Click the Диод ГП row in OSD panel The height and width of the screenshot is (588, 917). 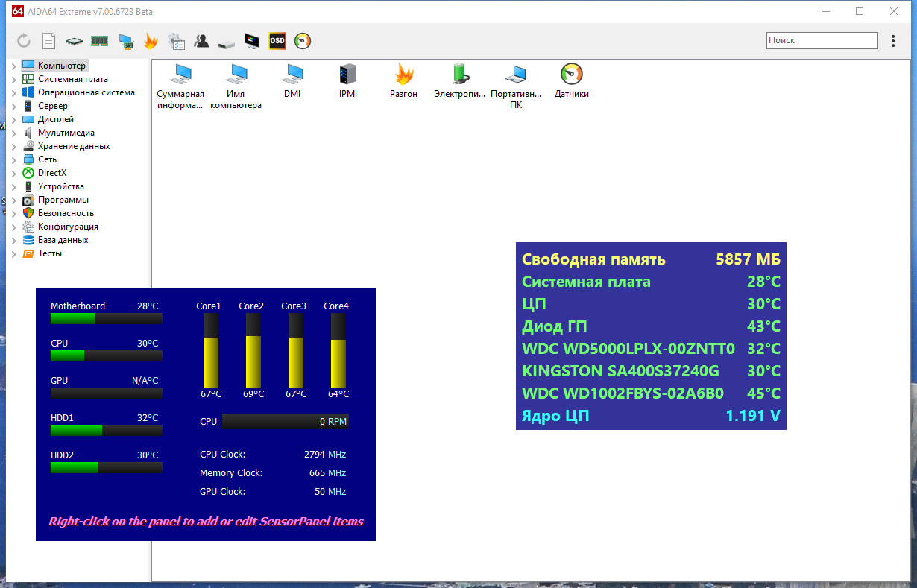point(651,326)
